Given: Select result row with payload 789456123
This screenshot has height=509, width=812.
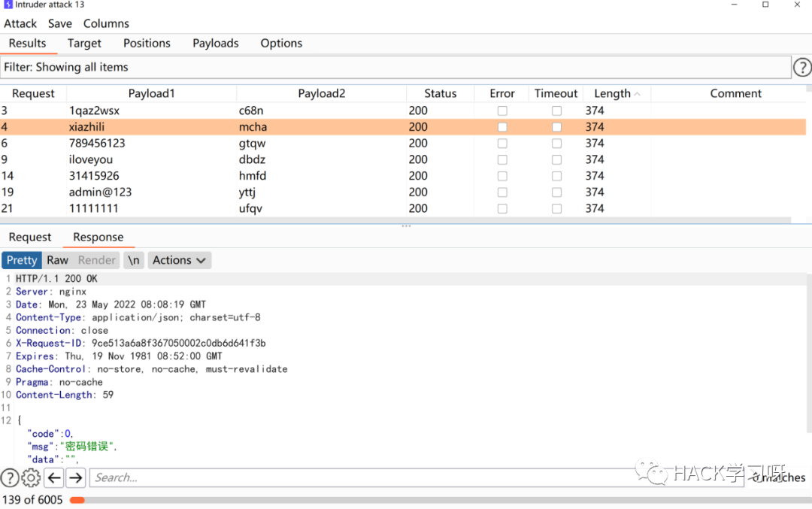Looking at the screenshot, I should coord(403,144).
